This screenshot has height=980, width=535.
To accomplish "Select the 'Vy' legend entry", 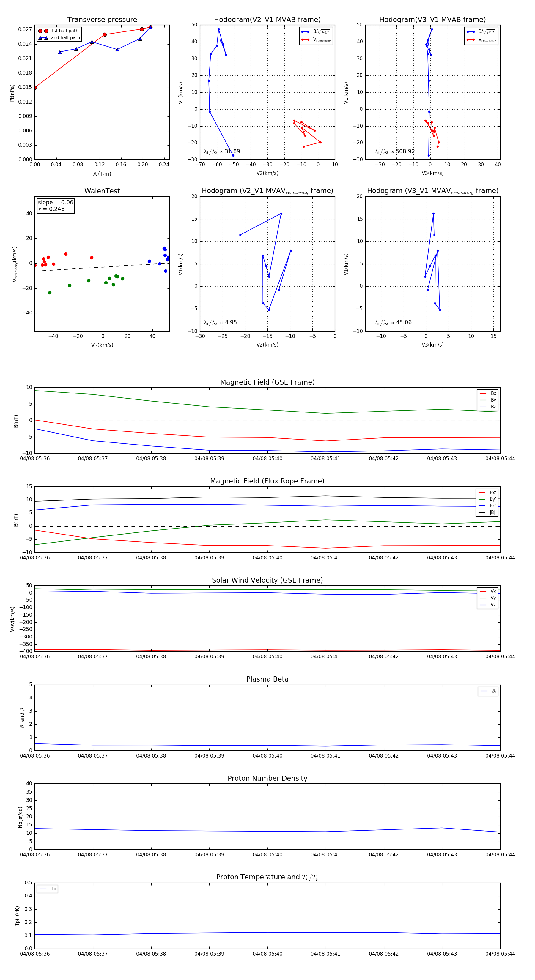I will pos(488,598).
